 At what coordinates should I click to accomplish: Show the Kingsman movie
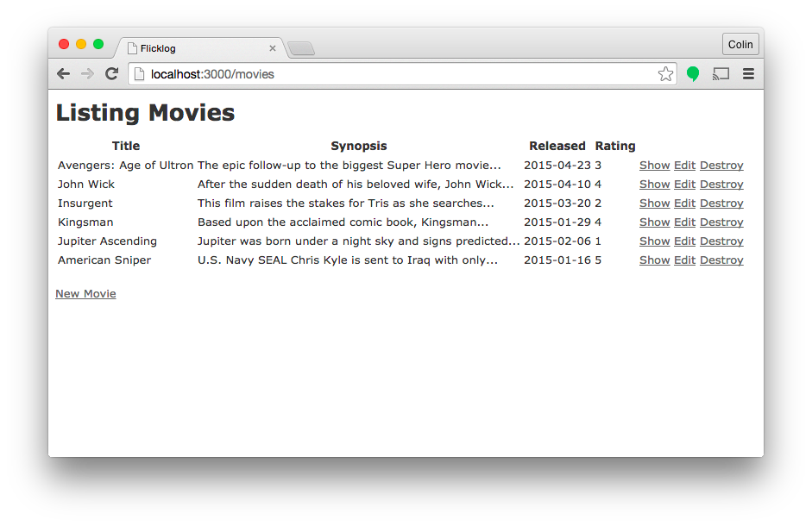[655, 222]
